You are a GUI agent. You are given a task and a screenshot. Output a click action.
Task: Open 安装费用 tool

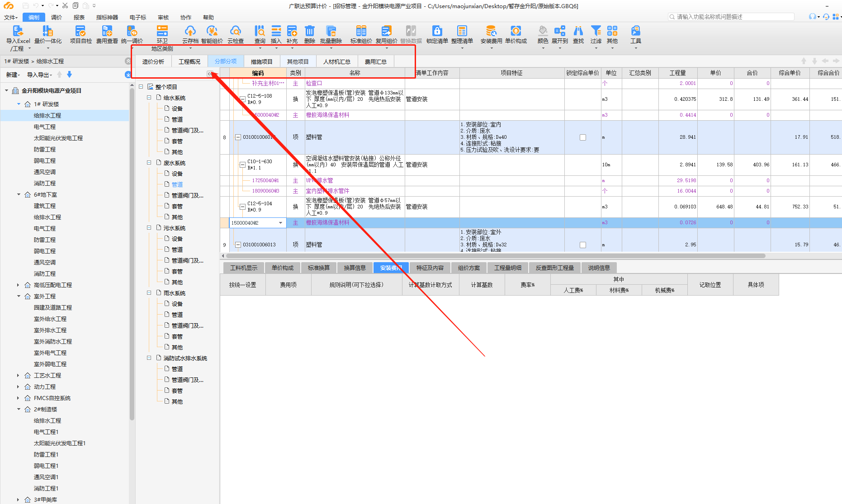coord(491,35)
